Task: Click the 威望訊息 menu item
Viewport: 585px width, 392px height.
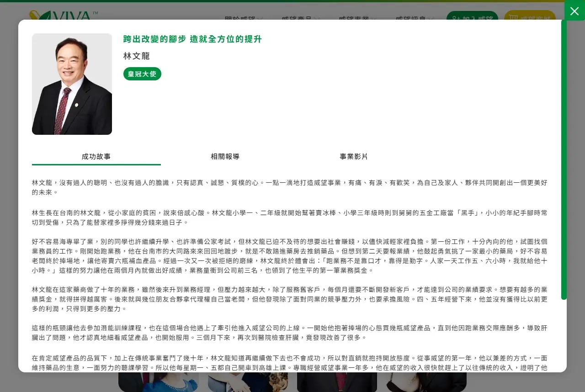Action: coord(410,19)
